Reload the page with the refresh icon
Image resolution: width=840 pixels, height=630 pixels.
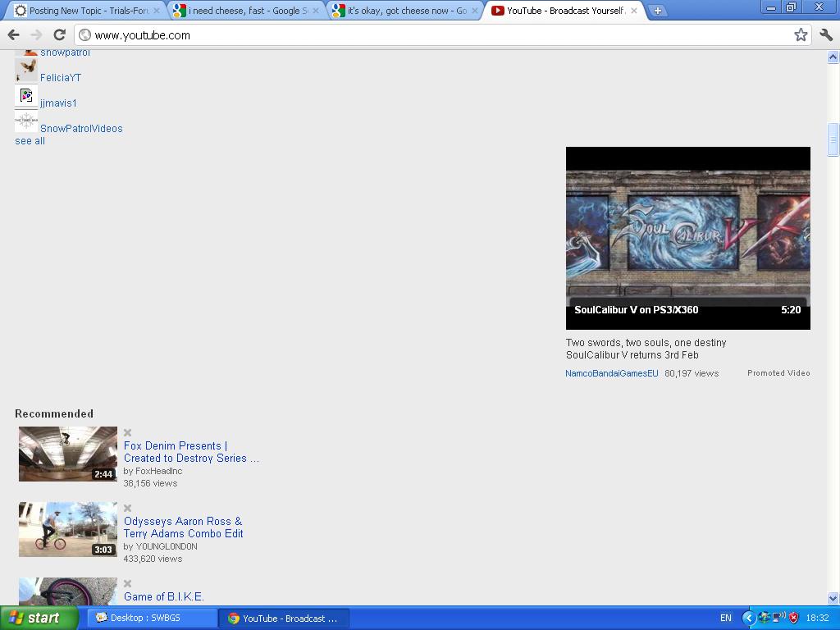[x=59, y=34]
